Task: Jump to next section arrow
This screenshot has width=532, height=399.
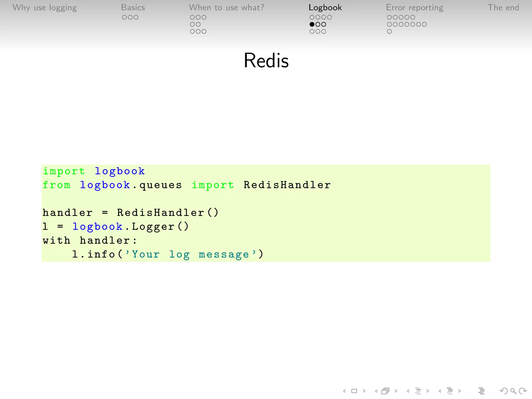Action: click(460, 391)
